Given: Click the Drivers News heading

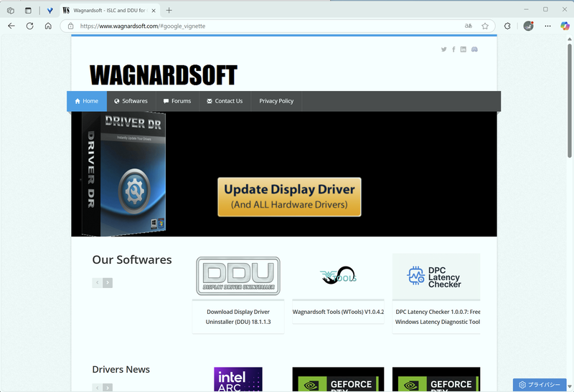Looking at the screenshot, I should 121,369.
